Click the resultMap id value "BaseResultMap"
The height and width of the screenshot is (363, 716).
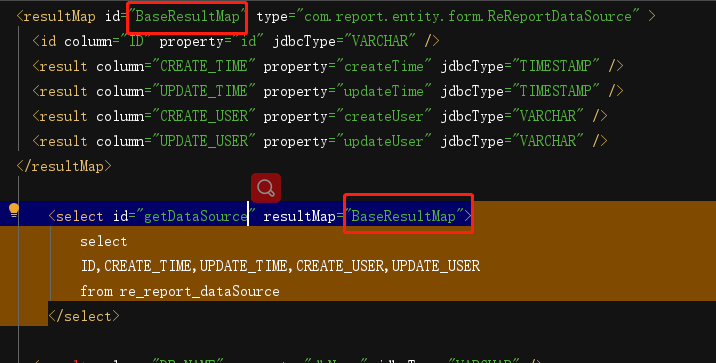pyautogui.click(x=188, y=17)
